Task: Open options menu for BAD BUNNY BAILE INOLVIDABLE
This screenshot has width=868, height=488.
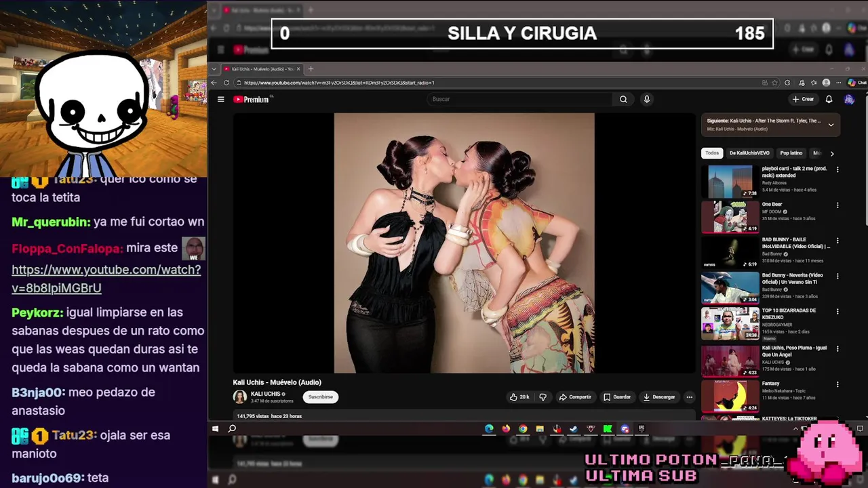Action: pos(837,241)
